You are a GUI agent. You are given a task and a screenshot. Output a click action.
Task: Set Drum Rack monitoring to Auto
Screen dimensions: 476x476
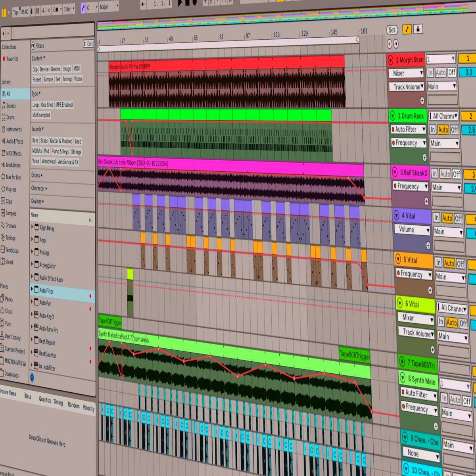[x=443, y=130]
